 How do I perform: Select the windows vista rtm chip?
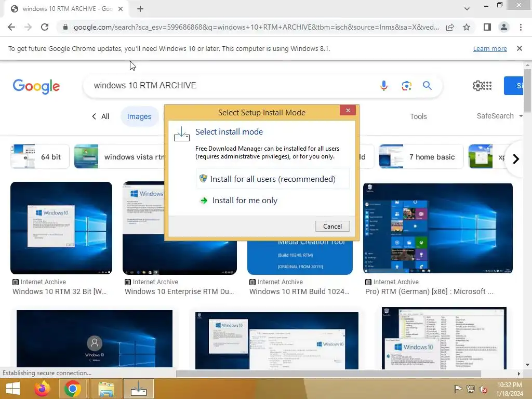point(119,156)
